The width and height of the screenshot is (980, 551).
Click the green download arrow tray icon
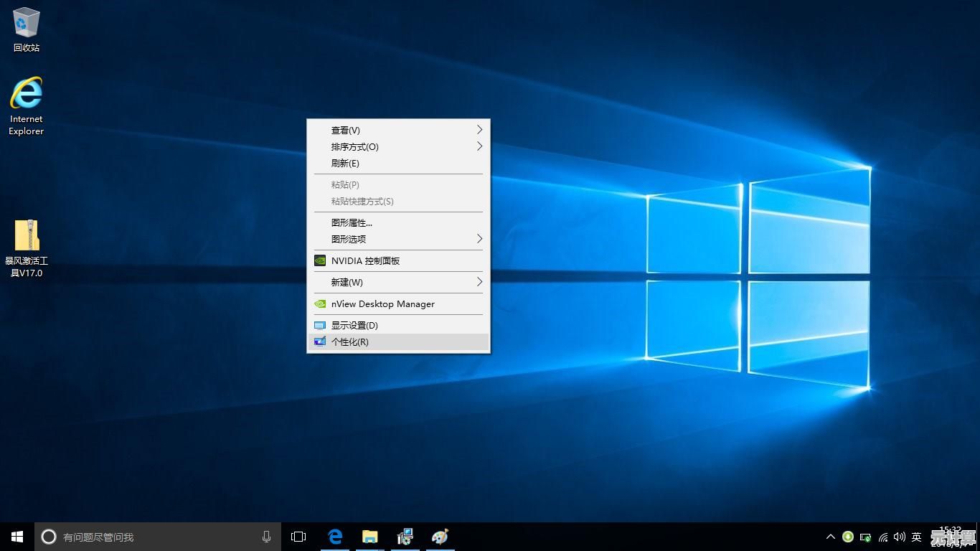[848, 537]
